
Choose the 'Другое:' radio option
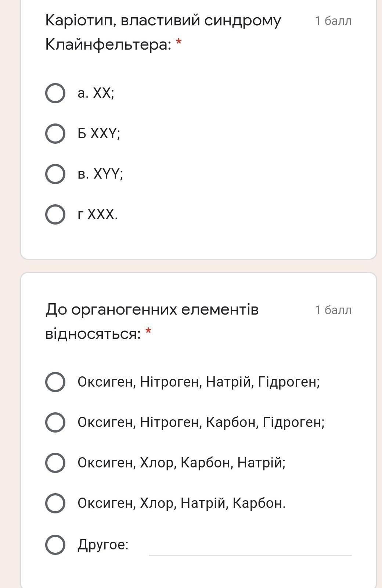[x=55, y=544]
